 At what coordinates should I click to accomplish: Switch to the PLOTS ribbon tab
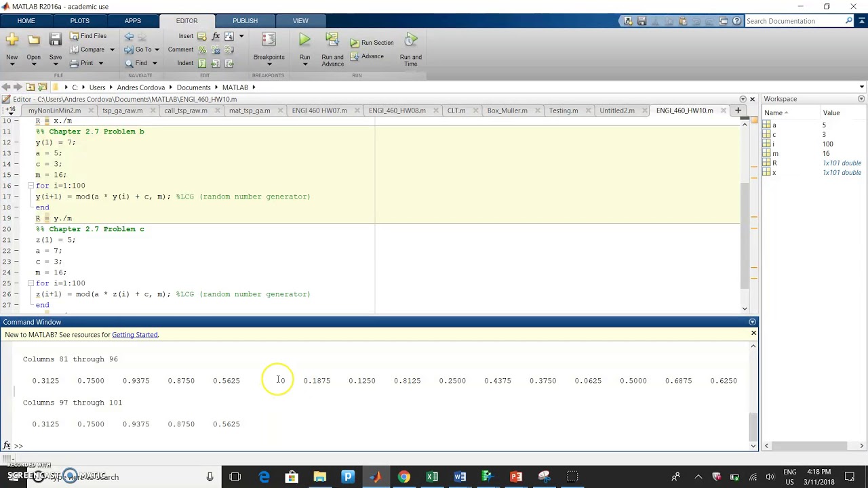pos(79,21)
